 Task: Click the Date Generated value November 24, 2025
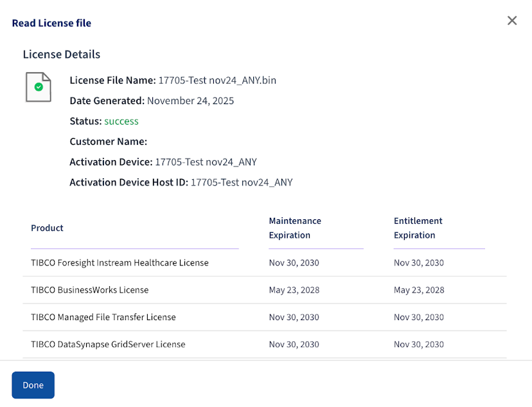[x=190, y=101]
